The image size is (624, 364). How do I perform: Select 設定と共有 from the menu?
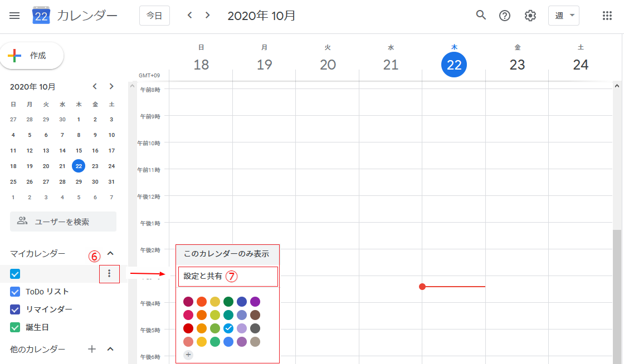click(x=203, y=276)
